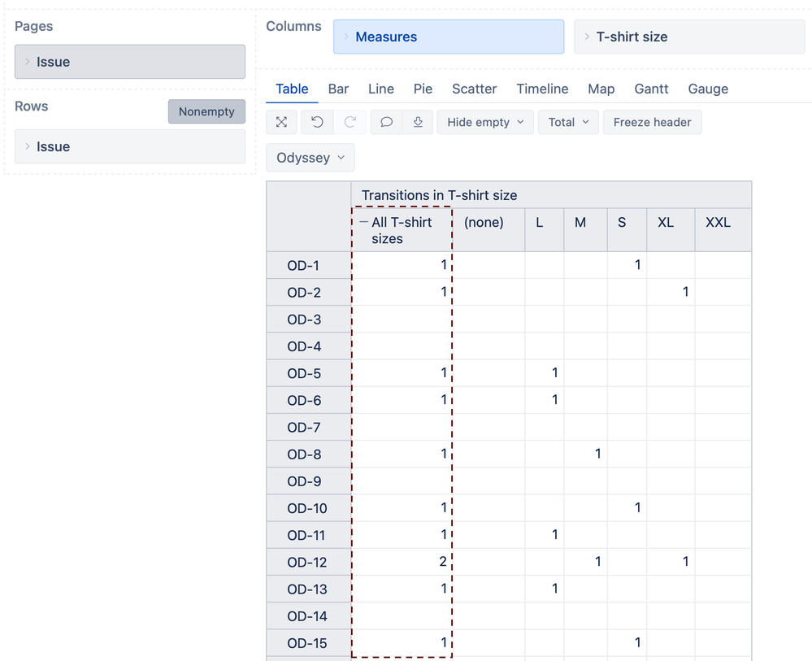Viewport: 812px width, 661px height.
Task: Open the Odyssey report dropdown
Action: [310, 157]
